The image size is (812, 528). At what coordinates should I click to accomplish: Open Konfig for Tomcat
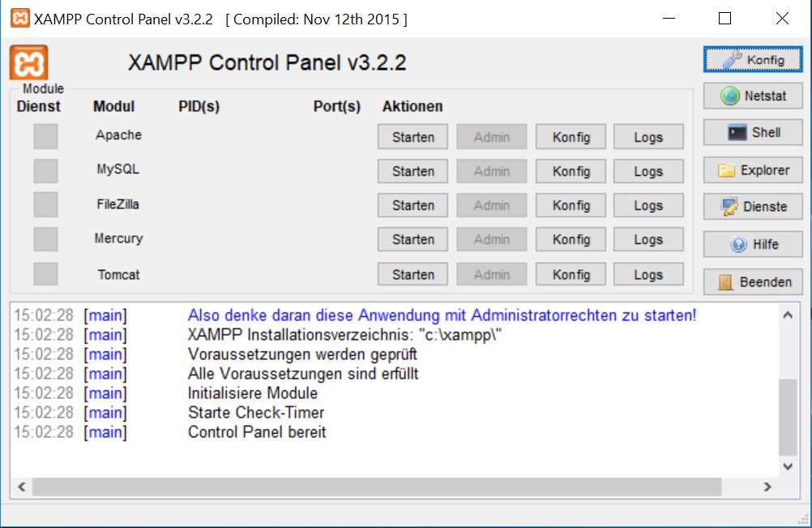point(571,273)
